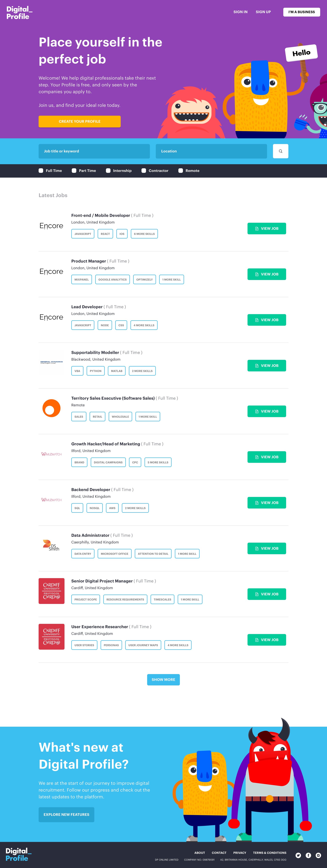Click the Muzmatch logo thumbnail
327x868 pixels.
click(51, 454)
